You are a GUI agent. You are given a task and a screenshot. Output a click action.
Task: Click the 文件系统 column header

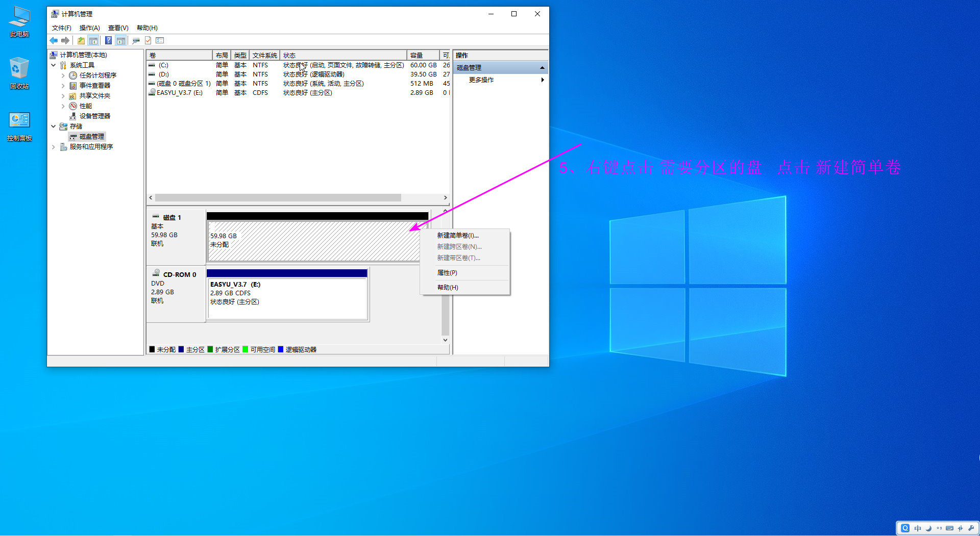(264, 55)
